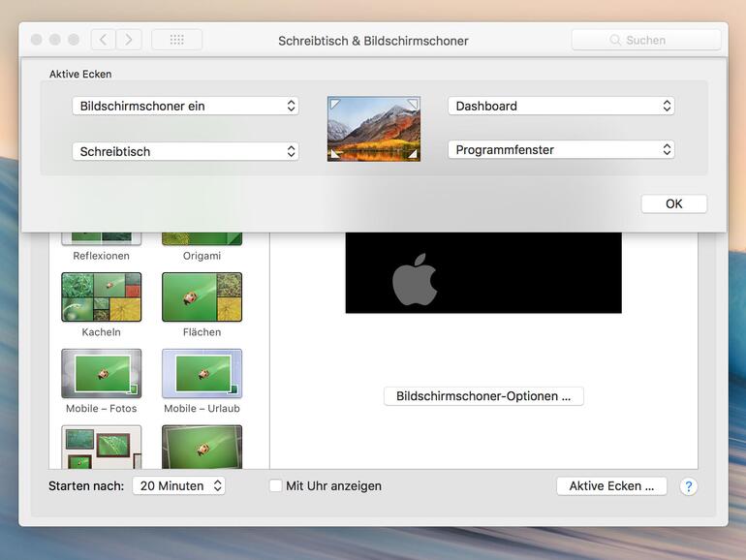Open the Bildschirmschoner ein corner dropdown
This screenshot has width=746, height=560.
click(185, 106)
